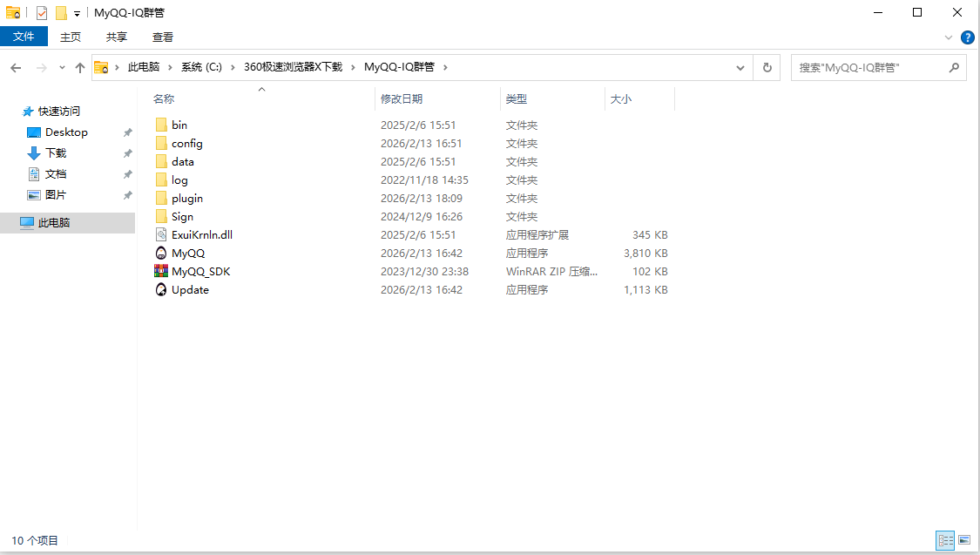Click the Help question mark icon

coord(967,37)
